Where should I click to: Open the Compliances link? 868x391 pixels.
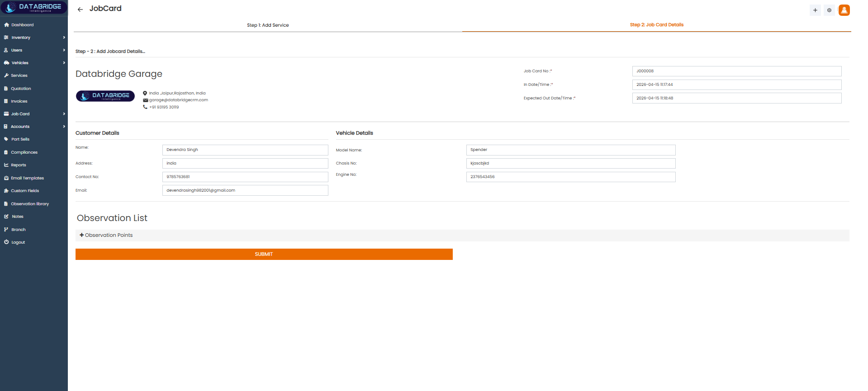click(x=24, y=152)
